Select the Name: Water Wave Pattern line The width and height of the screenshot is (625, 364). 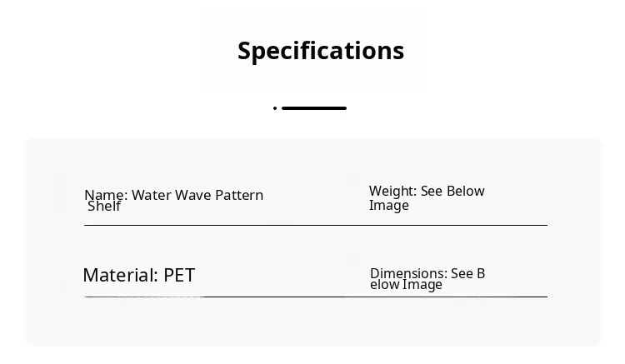(x=173, y=195)
